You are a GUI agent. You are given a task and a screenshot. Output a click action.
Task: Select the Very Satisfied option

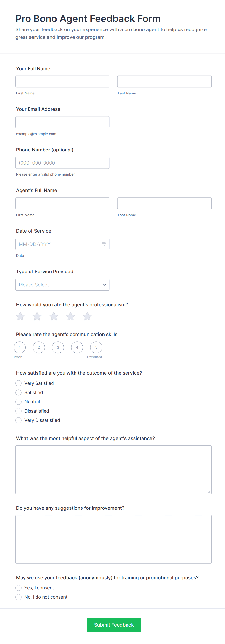pos(19,383)
